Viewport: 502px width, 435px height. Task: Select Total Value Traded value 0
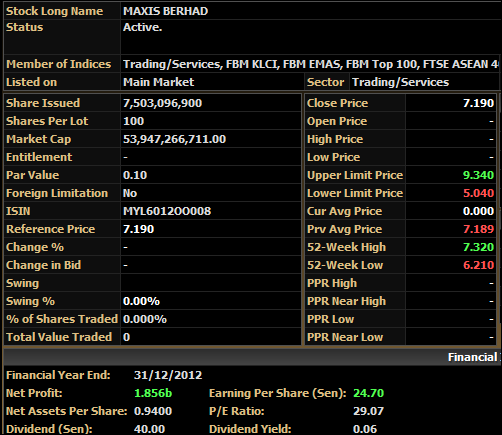click(126, 337)
